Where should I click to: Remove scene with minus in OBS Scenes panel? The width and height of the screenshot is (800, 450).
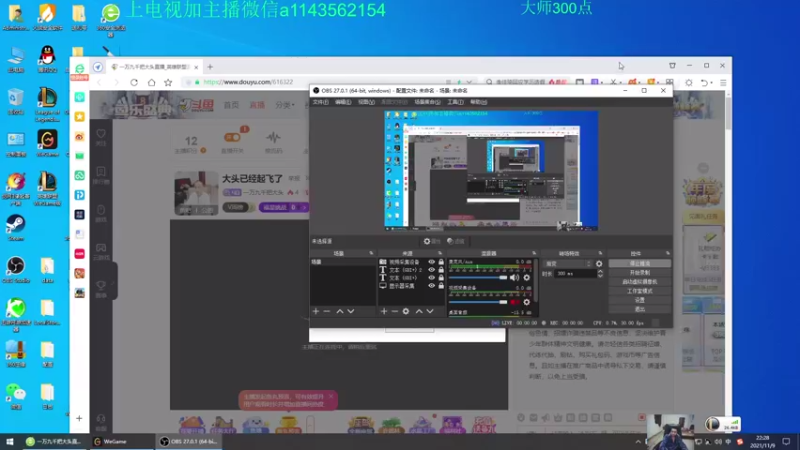point(327,311)
